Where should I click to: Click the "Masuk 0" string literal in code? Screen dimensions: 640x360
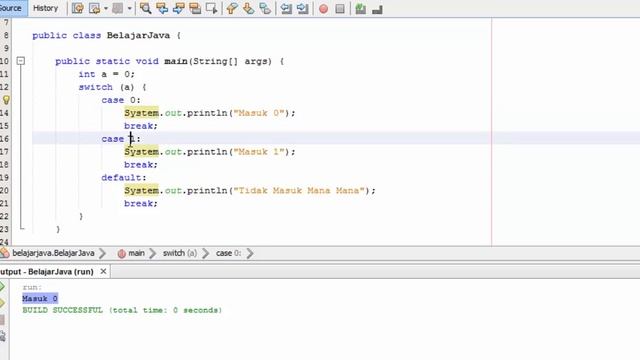coord(259,113)
